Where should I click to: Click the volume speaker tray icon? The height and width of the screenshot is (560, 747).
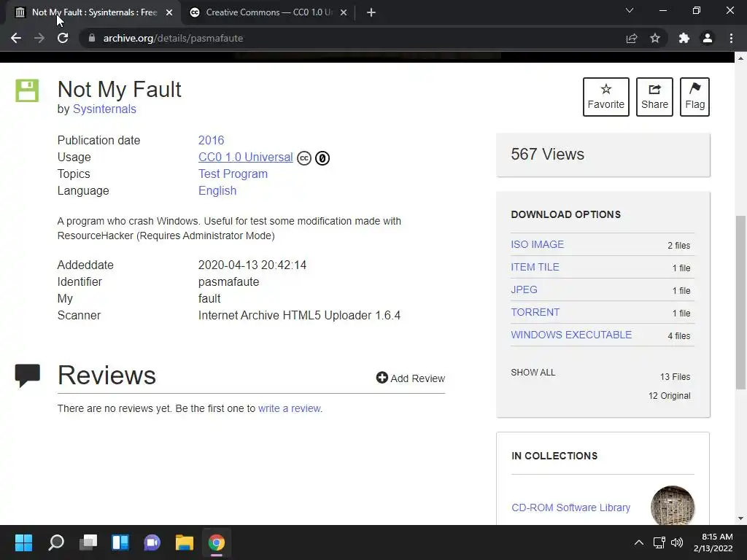(x=676, y=542)
